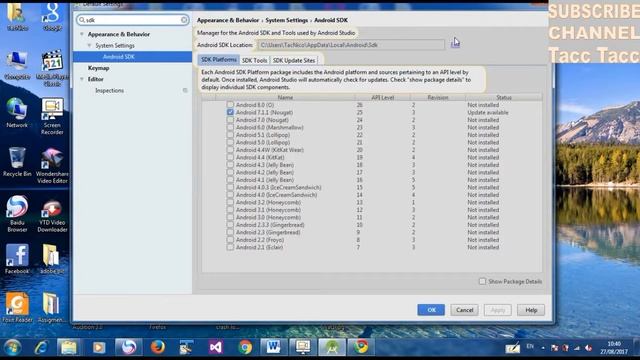Screen dimensions: 640x360
Task: Sort by the Name column header
Action: coord(285,97)
